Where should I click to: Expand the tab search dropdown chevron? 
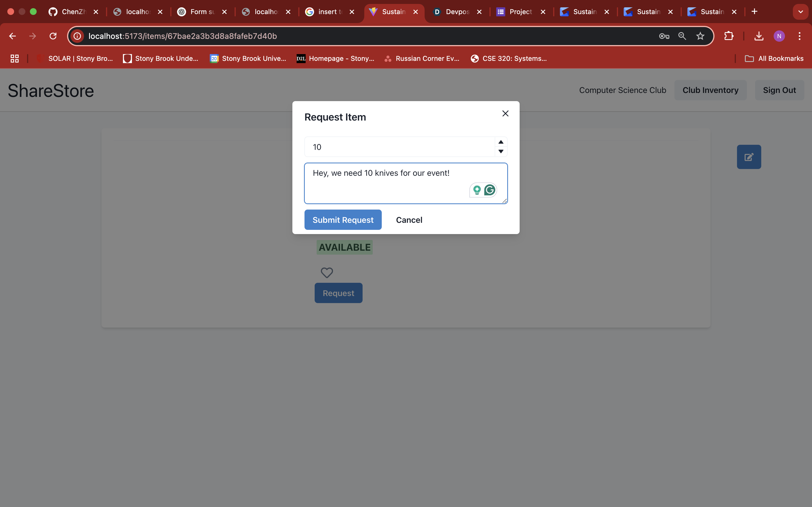coord(800,12)
